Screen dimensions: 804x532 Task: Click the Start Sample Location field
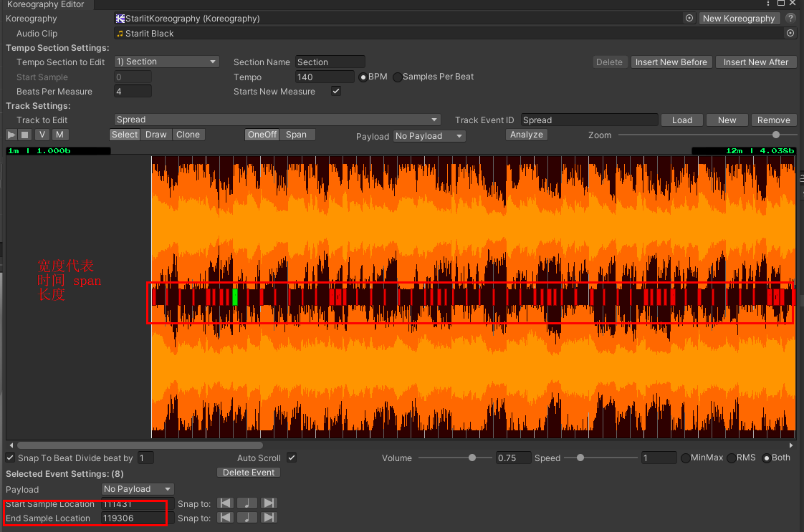pos(138,504)
